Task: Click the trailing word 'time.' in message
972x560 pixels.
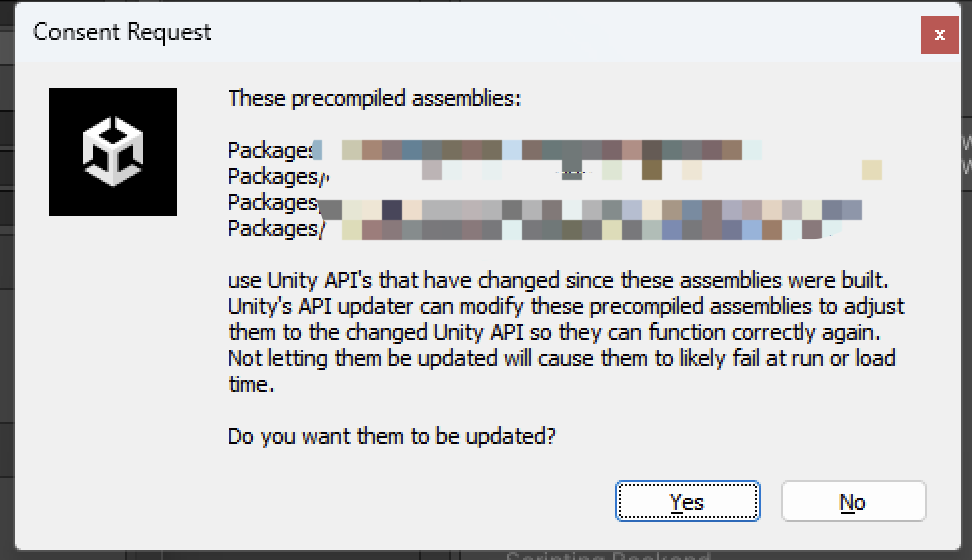Action: tap(251, 384)
